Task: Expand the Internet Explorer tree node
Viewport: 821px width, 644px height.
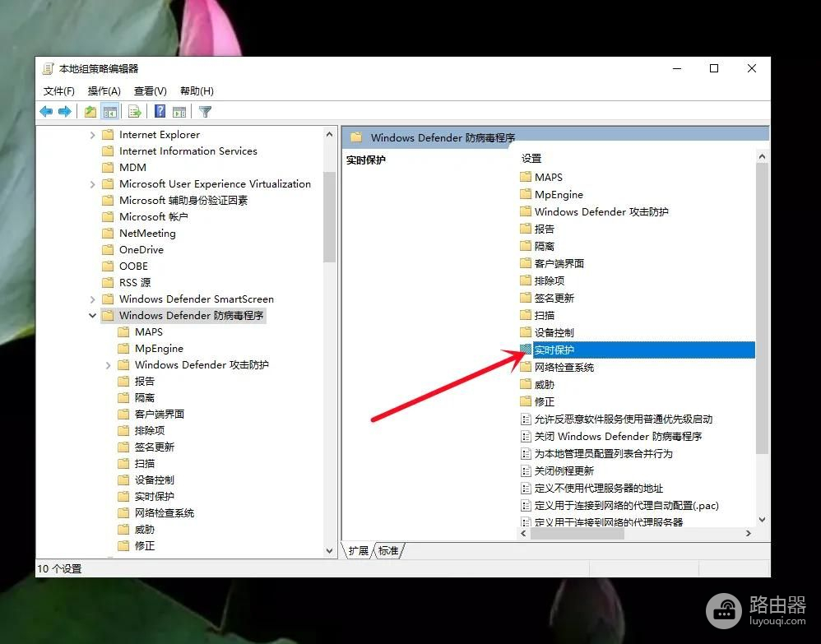Action: 92,135
